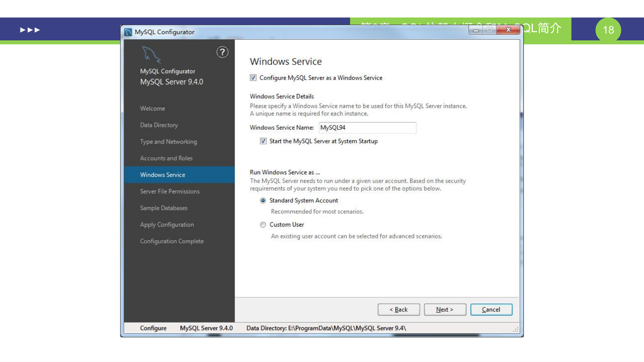Click the Data Directory path in status bar

click(326, 328)
